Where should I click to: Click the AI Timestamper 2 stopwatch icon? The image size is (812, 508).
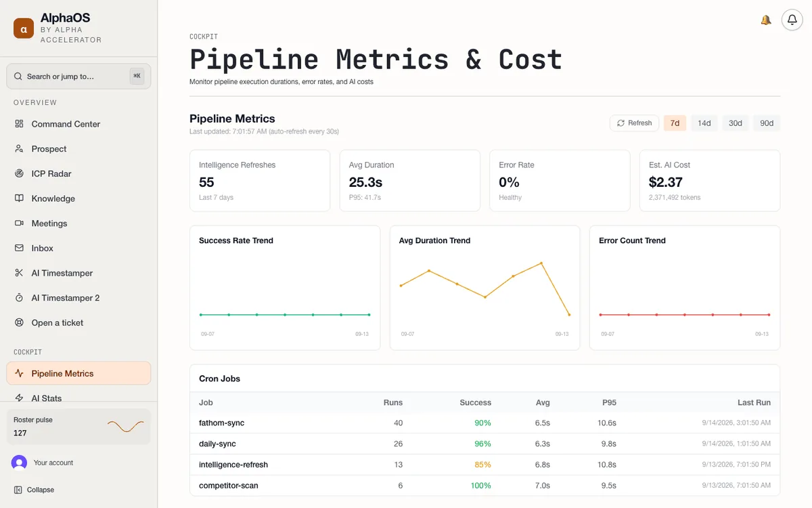pyautogui.click(x=19, y=298)
